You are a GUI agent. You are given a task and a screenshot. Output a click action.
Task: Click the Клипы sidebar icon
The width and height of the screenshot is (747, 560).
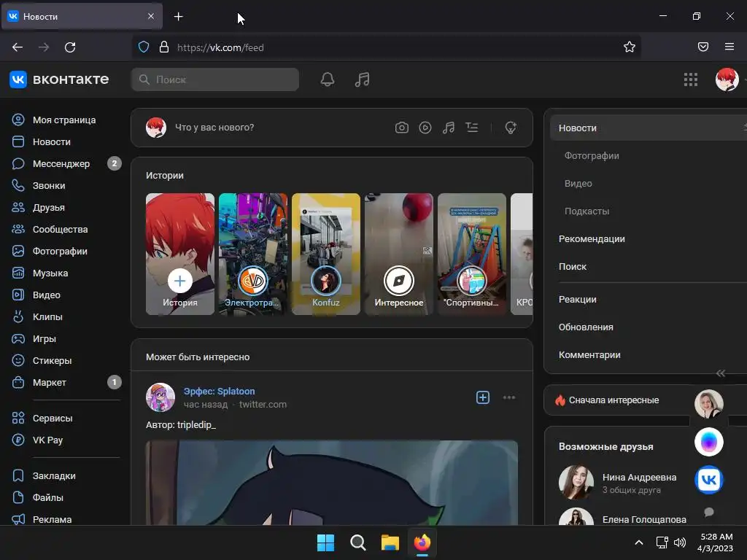click(x=18, y=316)
